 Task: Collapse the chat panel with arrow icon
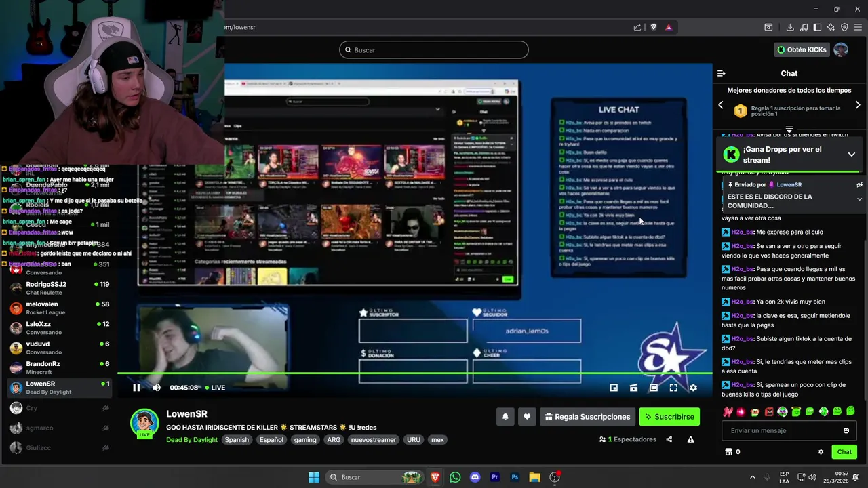pos(722,73)
